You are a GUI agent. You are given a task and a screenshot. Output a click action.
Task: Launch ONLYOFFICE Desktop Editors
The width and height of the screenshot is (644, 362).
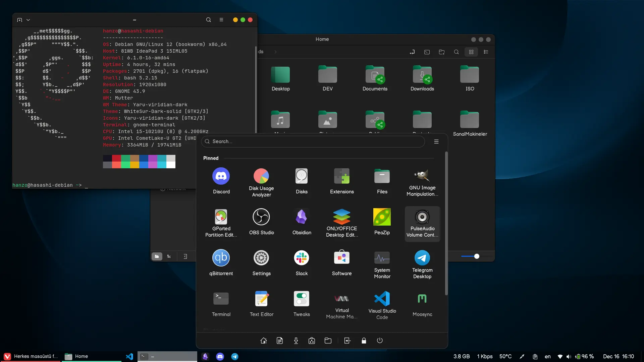point(342,224)
